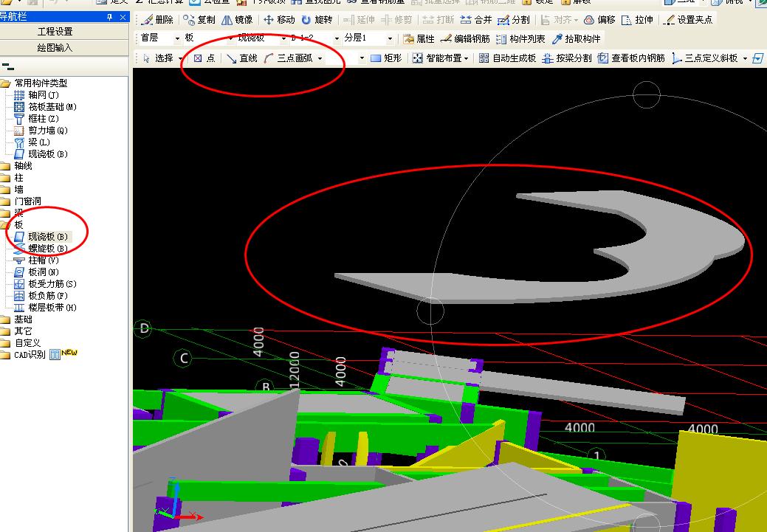
Task: Click 三点定义斜板 (three-point sloped slab)
Action: [705, 58]
